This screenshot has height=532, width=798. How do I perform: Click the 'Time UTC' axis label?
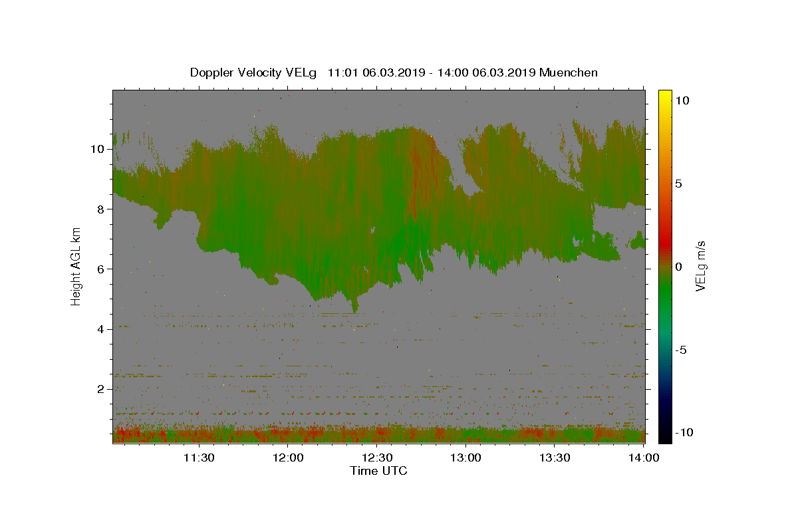click(378, 471)
